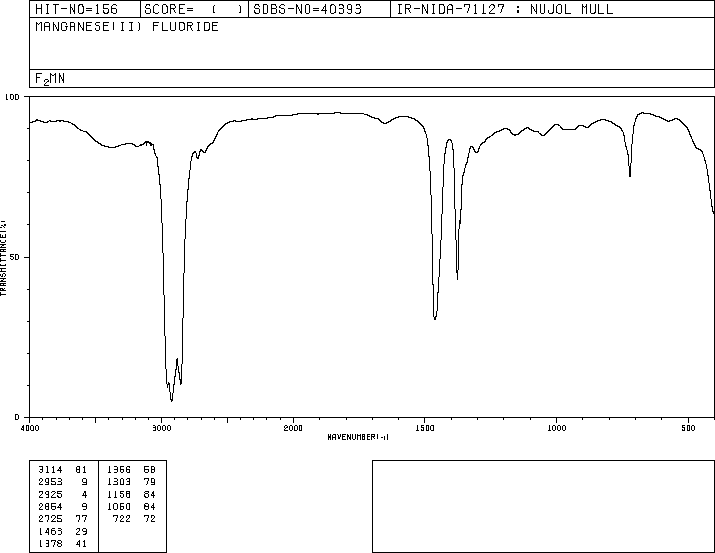
Task: Click the 1500 wavenumber axis label
Action: [425, 428]
